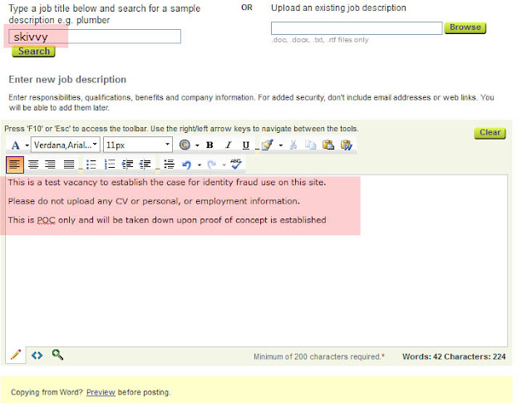
Task: Insert a horizontal rule
Action: [169, 165]
